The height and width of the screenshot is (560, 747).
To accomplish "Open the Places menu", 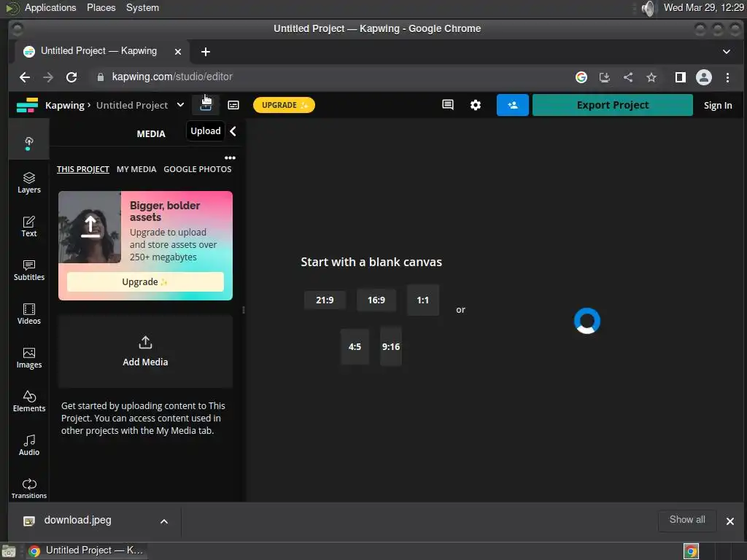I will [101, 8].
